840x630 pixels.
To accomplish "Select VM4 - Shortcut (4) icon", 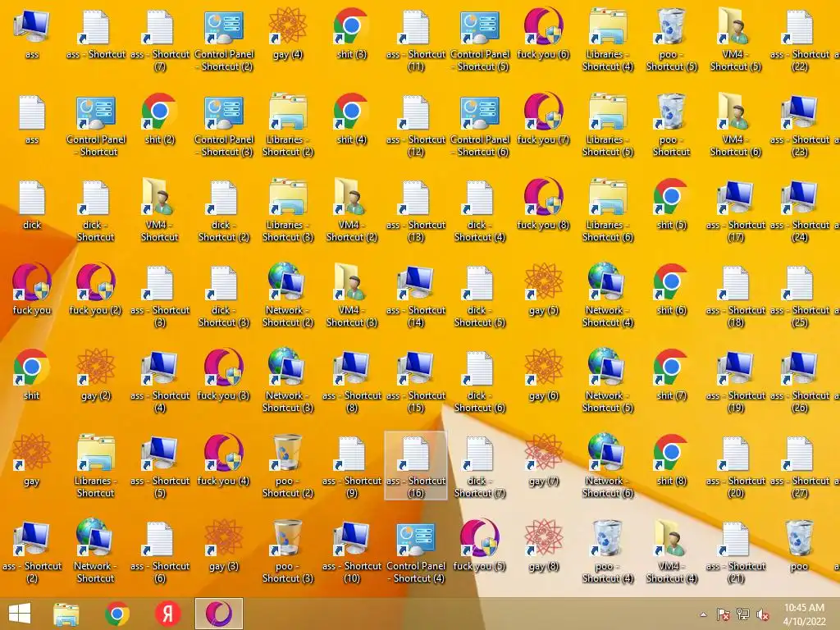I will [x=672, y=551].
